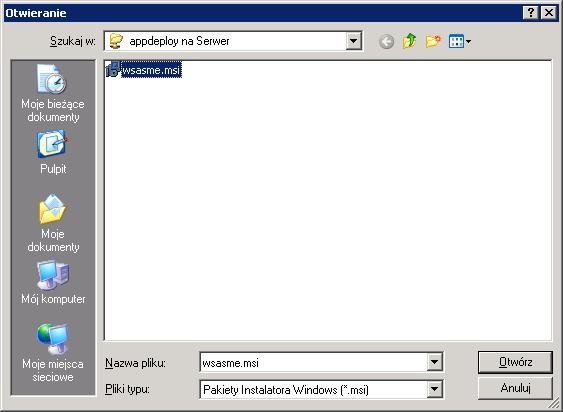This screenshot has width=563, height=412.
Task: Select the wsasme.msi file name
Action: [151, 70]
